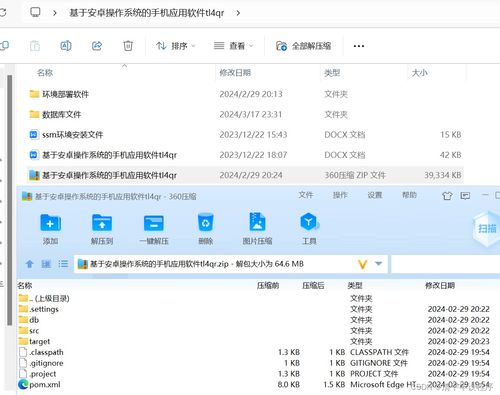Screen dimensions: 500x395
Task: Click the 一键解压 one-click extract icon
Action: coord(154,229)
